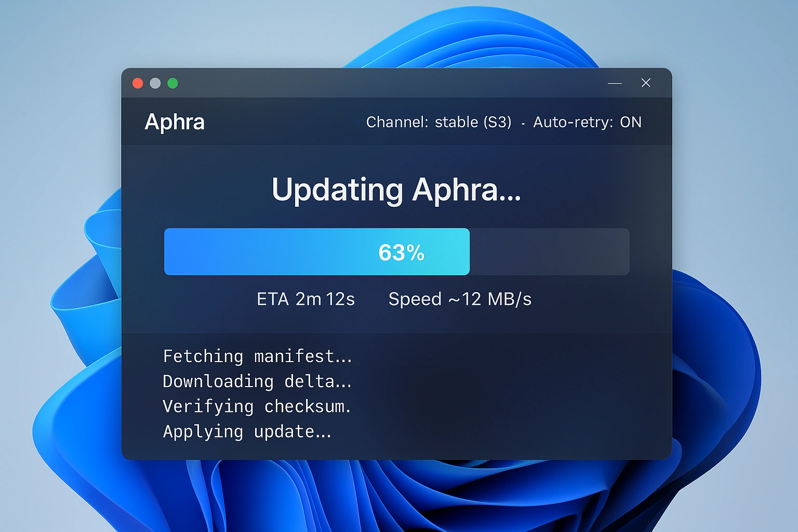Expand the Fetching manifest log entry
The height and width of the screenshot is (532, 798).
258,356
